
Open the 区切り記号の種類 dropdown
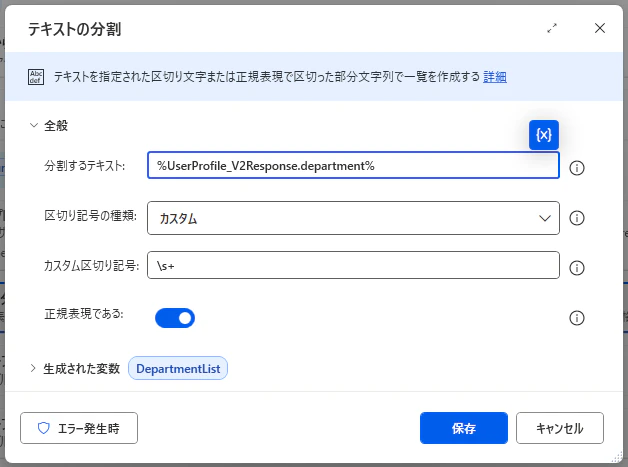(x=353, y=218)
